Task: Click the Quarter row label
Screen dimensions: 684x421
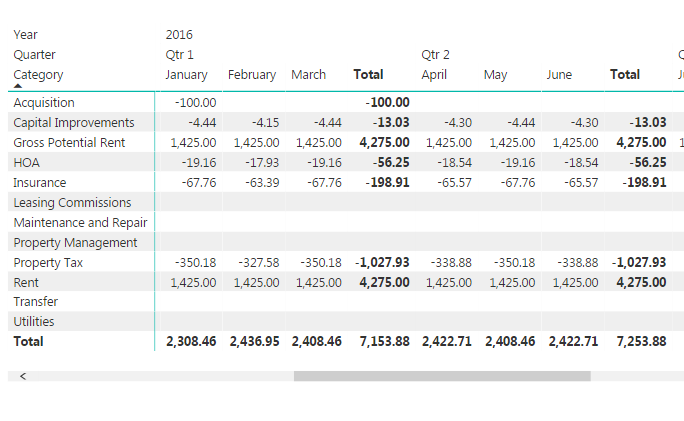Action: coord(34,55)
